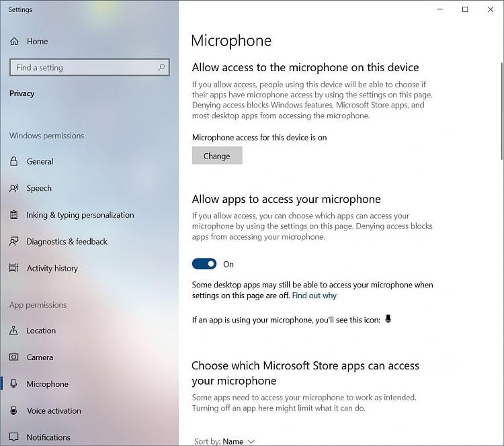Viewport: 504px width, 446px height.
Task: Click the microphone-in-use example icon
Action: coord(388,319)
